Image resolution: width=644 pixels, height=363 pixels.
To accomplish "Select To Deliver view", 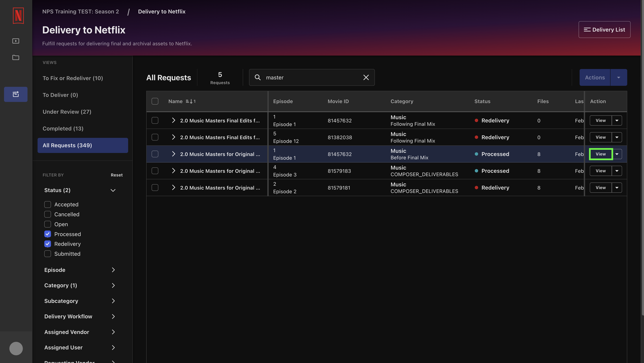I will pos(60,95).
